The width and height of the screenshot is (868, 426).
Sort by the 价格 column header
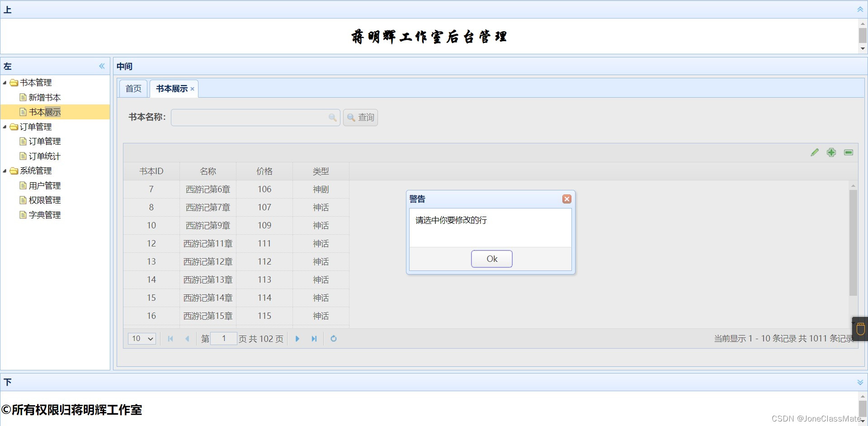[x=264, y=171]
